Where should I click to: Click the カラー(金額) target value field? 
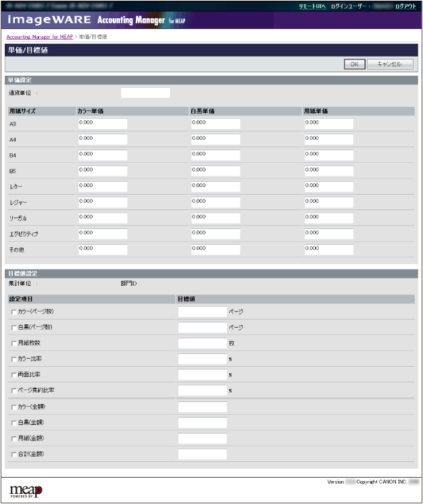pyautogui.click(x=202, y=407)
